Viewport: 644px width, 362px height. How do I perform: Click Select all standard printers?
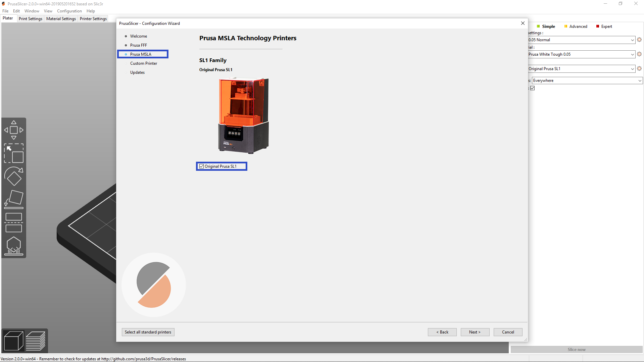click(x=148, y=332)
